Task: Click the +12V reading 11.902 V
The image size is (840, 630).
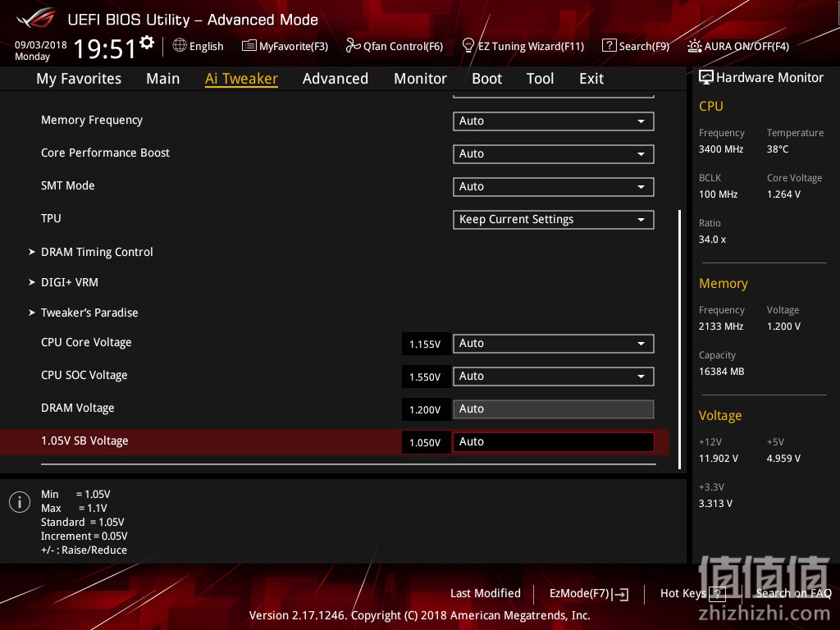Action: point(719,458)
